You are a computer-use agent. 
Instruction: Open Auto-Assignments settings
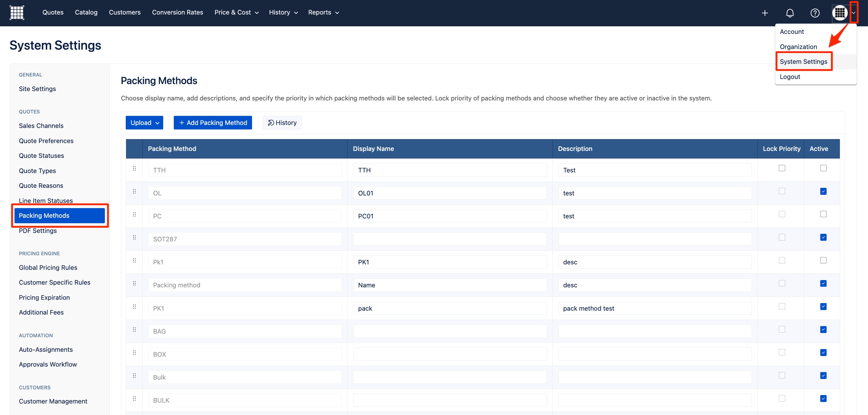[x=46, y=350]
